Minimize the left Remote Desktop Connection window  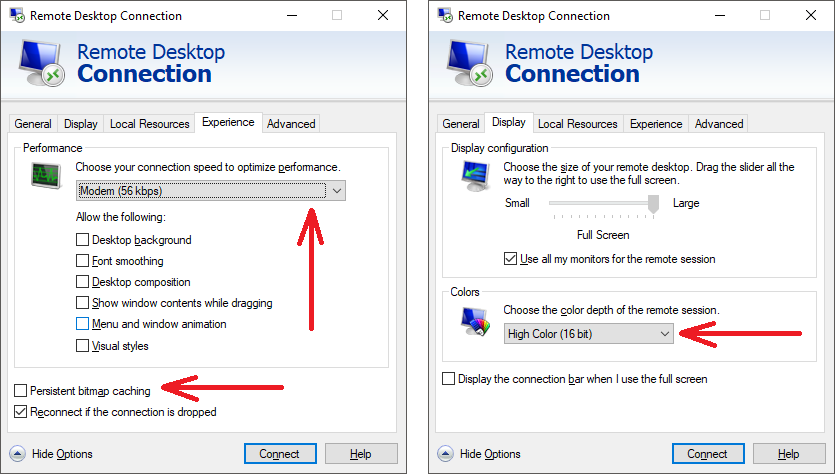coord(292,15)
